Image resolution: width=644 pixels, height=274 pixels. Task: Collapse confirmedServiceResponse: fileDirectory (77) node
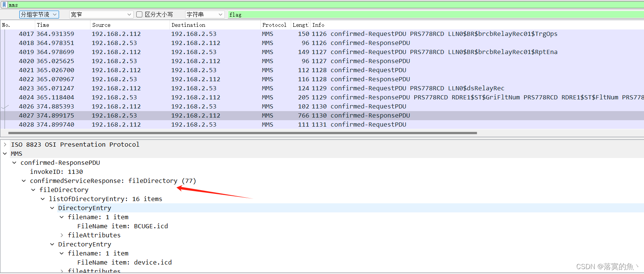coord(24,181)
